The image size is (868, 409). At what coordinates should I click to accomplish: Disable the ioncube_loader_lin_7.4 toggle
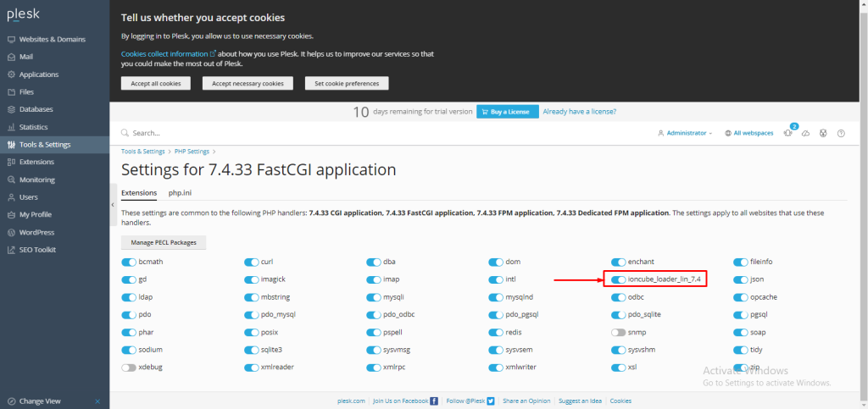[618, 279]
